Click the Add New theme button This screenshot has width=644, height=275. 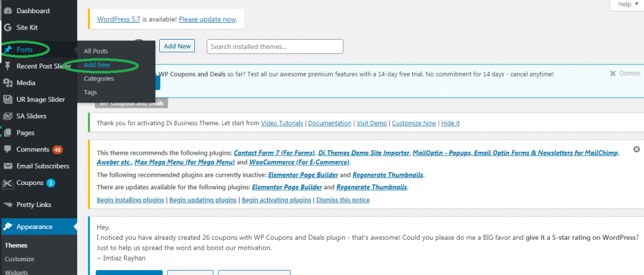pyautogui.click(x=177, y=46)
